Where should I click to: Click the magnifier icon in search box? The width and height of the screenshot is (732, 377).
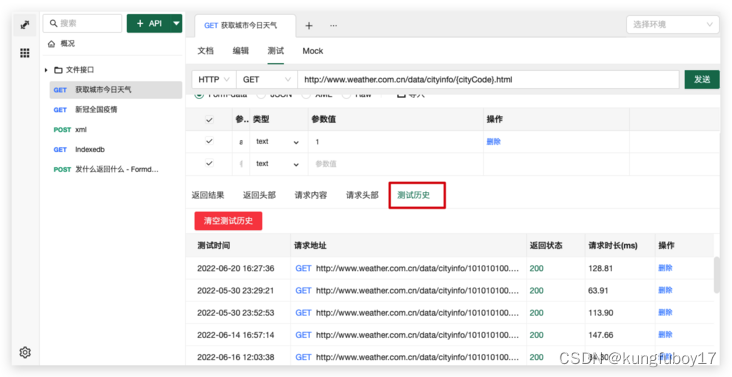(54, 23)
